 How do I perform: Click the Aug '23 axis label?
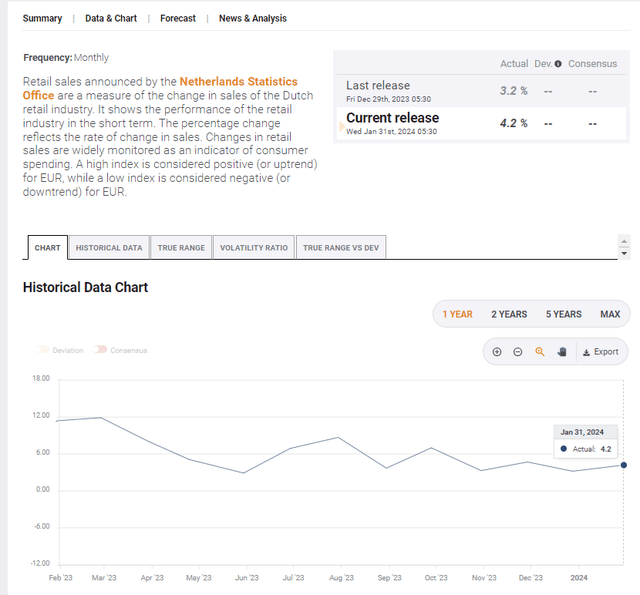tap(341, 578)
